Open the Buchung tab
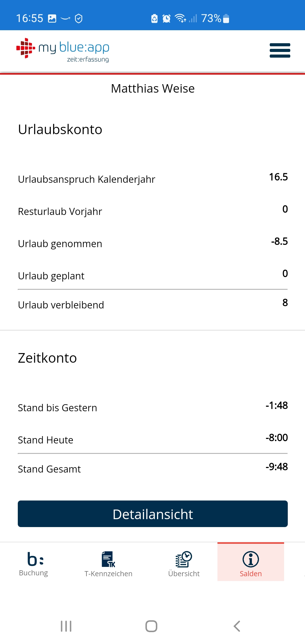305x644 pixels. click(x=33, y=563)
